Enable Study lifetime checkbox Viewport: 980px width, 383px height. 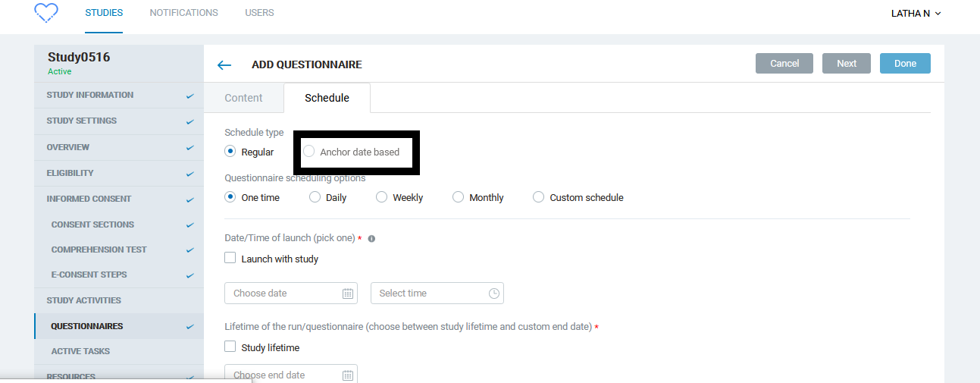click(230, 347)
